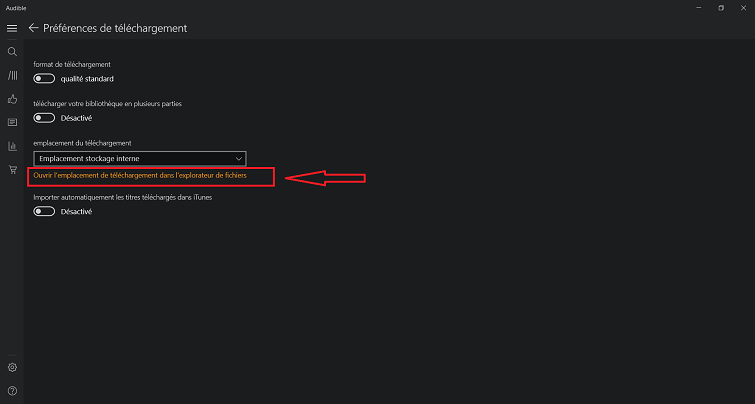The width and height of the screenshot is (755, 404).
Task: Click the 'emplacement du téléchargement' label
Action: tap(82, 143)
